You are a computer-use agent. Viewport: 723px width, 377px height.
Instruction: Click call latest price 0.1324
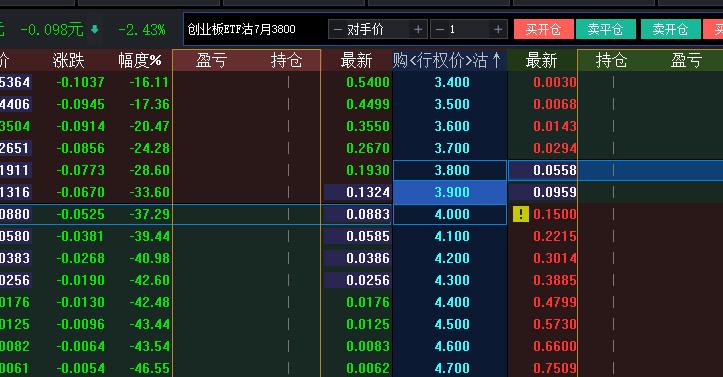368,192
